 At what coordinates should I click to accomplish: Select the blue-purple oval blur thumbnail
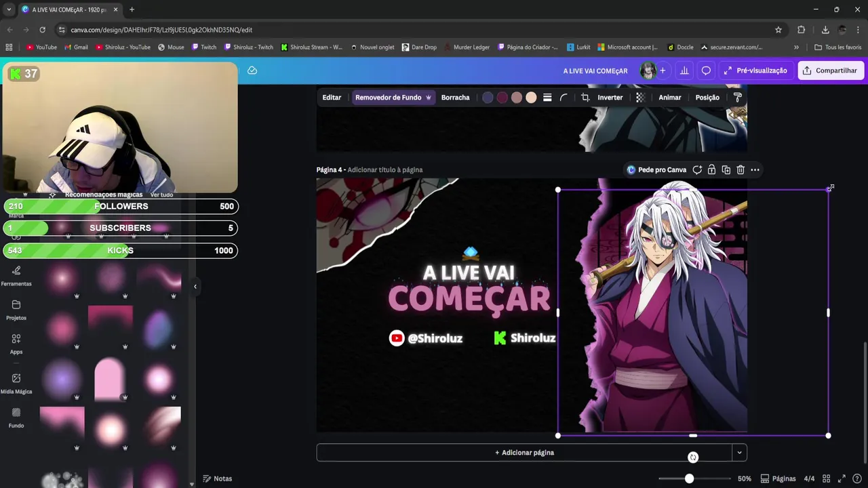click(x=159, y=328)
